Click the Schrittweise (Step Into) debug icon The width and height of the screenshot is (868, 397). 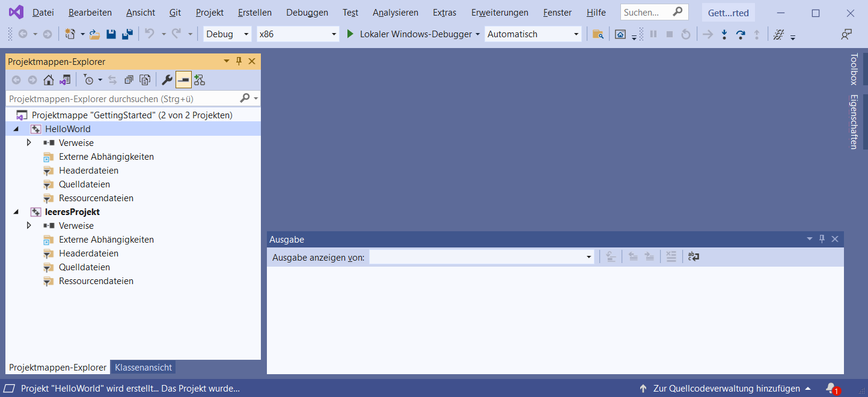click(x=724, y=34)
